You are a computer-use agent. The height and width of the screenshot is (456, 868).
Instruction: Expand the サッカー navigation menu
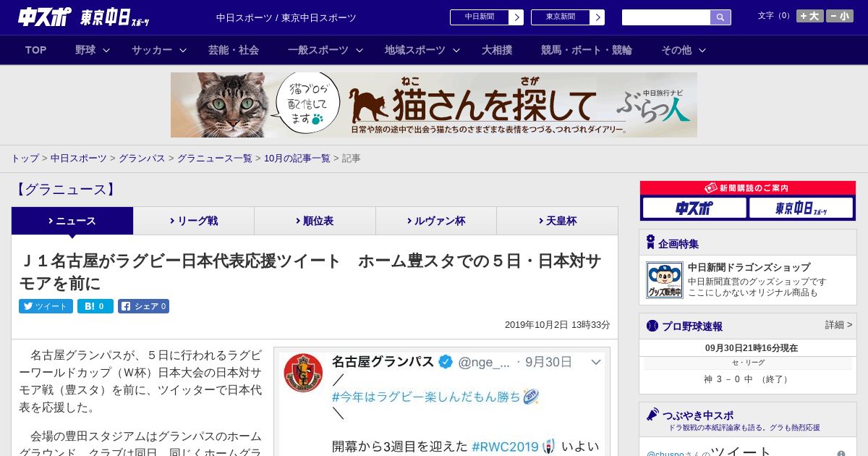coord(159,50)
